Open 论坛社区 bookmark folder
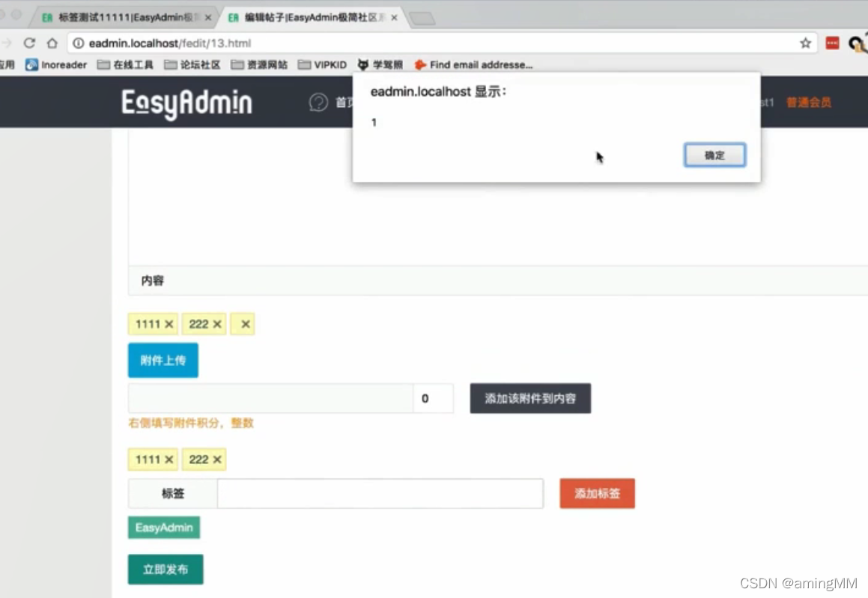 [192, 64]
